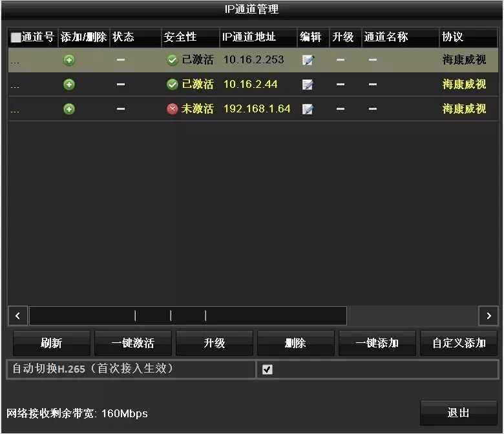The width and height of the screenshot is (504, 434).
Task: Click the 升级 column header
Action: [346, 37]
